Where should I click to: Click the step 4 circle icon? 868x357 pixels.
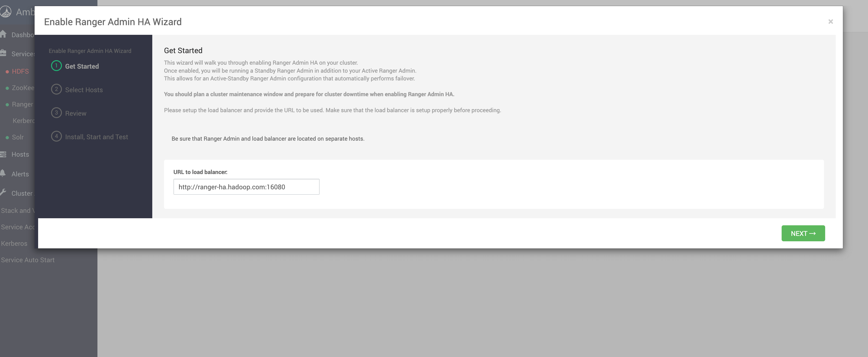56,136
